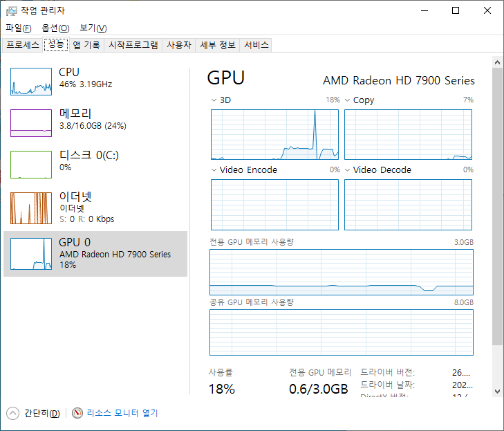Click scrollbar up arrow in GPU pane
This screenshot has width=504, height=431.
coord(497,62)
